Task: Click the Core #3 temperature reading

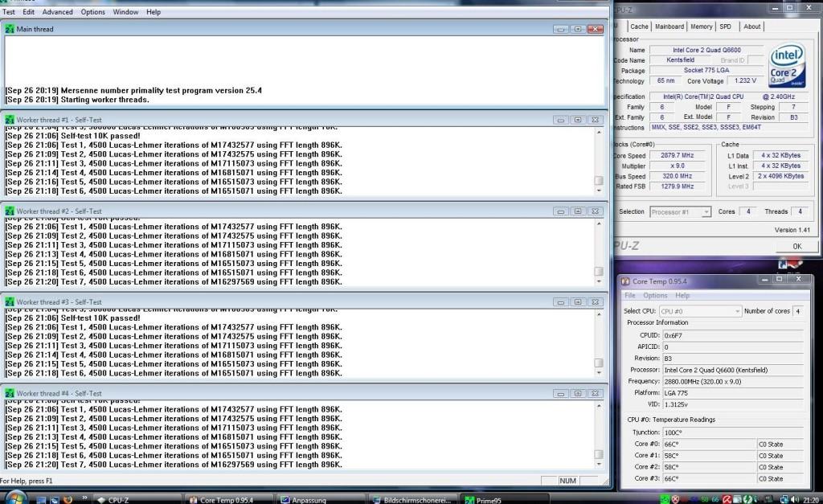Action: [x=710, y=479]
